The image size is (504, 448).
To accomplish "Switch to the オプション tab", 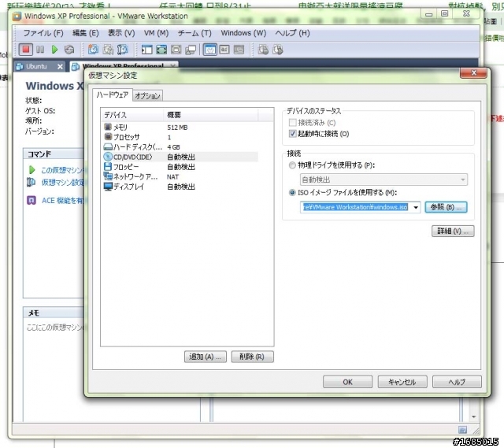I will click(x=147, y=95).
